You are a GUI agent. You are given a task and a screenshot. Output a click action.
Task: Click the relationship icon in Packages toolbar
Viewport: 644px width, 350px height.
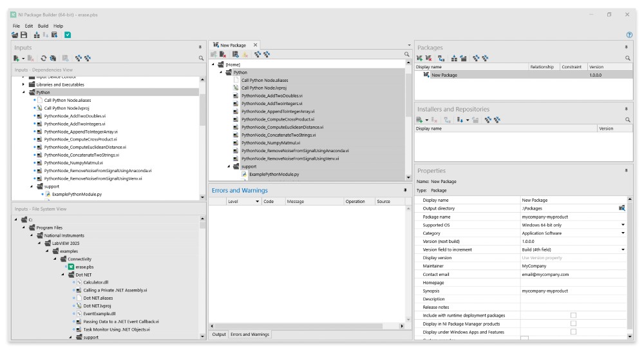441,59
